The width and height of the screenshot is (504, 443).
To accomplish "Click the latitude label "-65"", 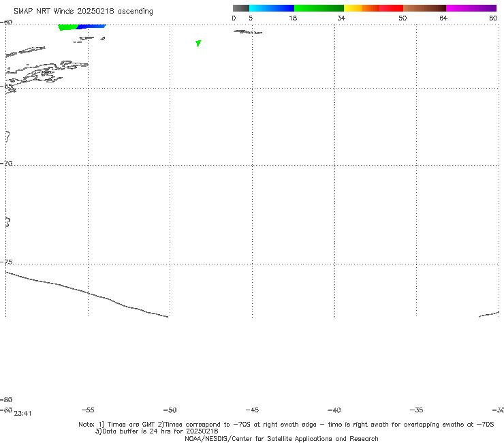I will [x=6, y=86].
